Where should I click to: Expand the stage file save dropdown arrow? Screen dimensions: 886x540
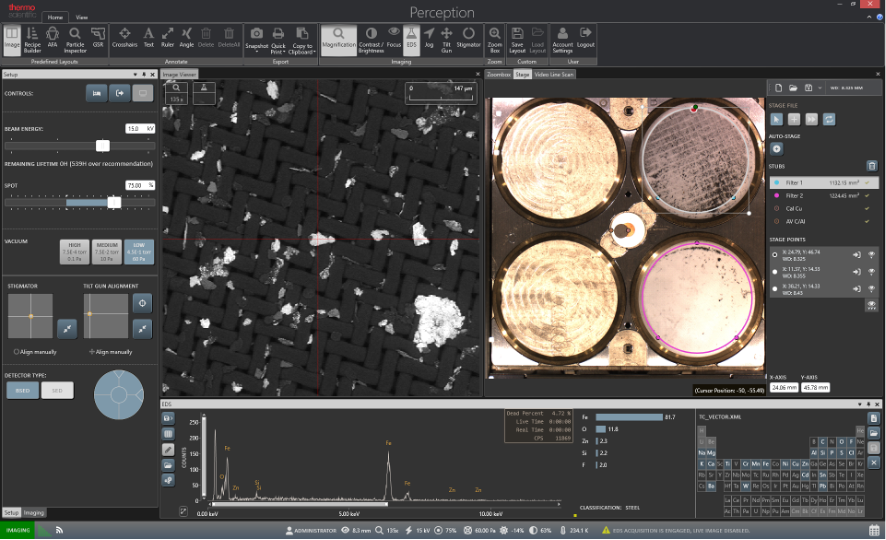[x=820, y=88]
